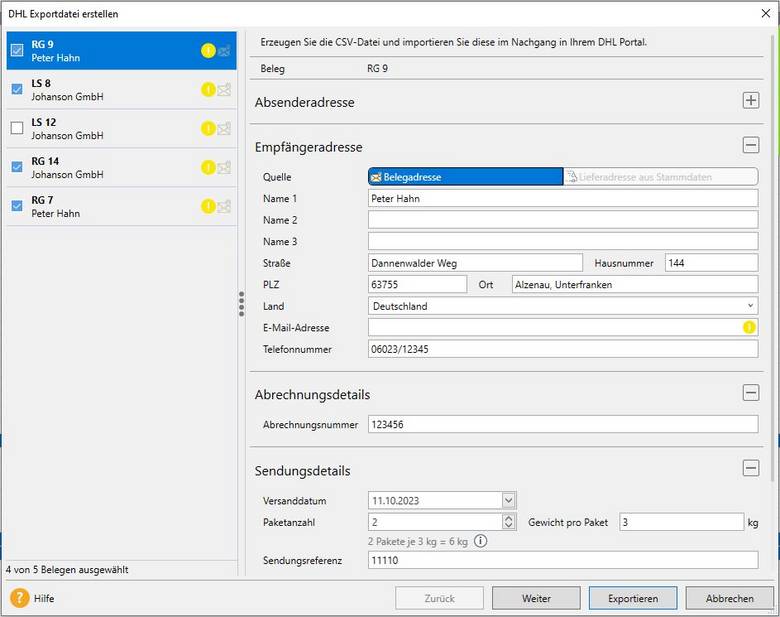Screen dimensions: 780x617
Task: Click into the Sendungsreferenz field
Action: click(563, 560)
